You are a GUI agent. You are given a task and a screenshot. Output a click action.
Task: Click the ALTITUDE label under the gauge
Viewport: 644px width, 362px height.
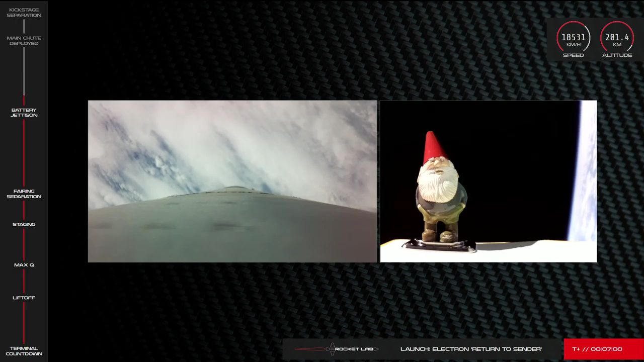[617, 55]
